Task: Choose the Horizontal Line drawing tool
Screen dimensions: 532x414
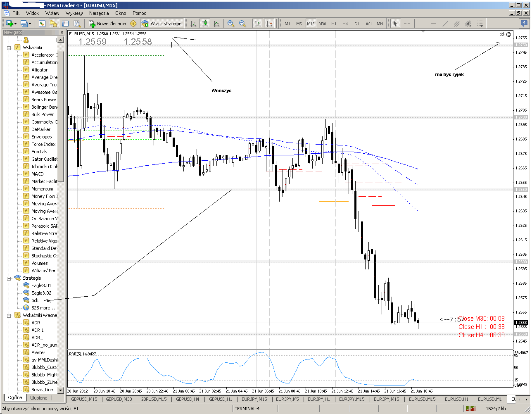Action: pos(434,24)
